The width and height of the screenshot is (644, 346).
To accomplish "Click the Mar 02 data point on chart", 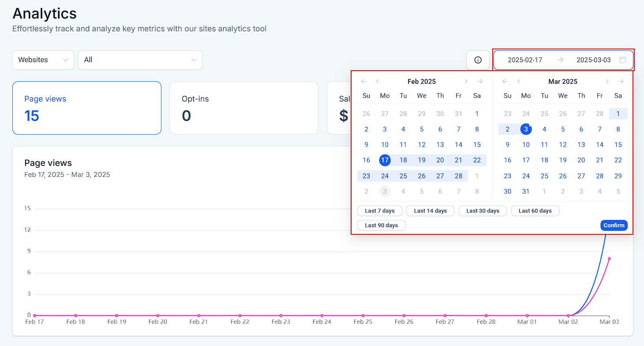I will click(568, 316).
